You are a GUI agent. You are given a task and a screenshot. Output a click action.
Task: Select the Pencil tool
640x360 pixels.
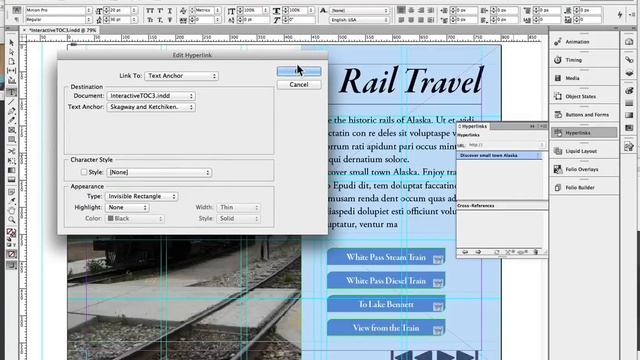pyautogui.click(x=11, y=121)
